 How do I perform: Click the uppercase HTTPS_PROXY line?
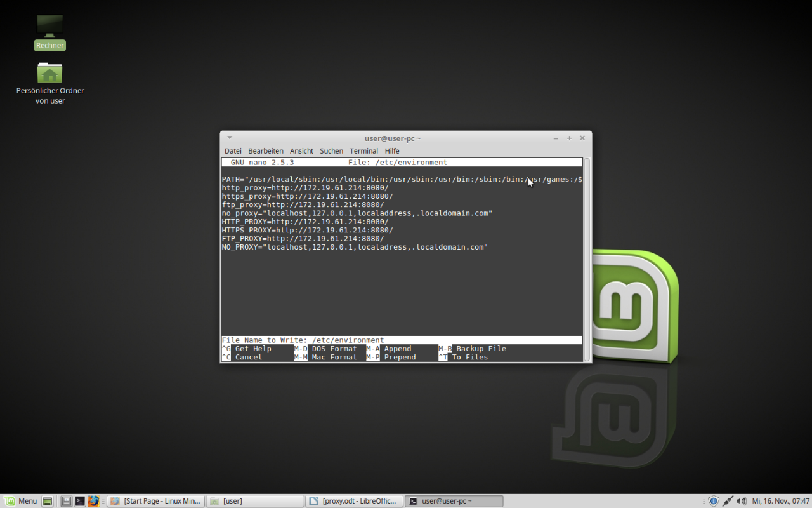308,231
